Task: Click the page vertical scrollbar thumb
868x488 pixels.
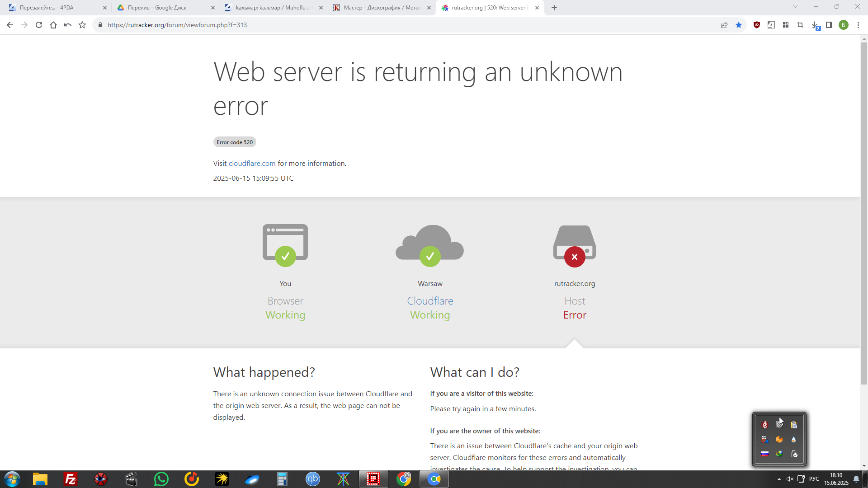Action: pos(864,212)
